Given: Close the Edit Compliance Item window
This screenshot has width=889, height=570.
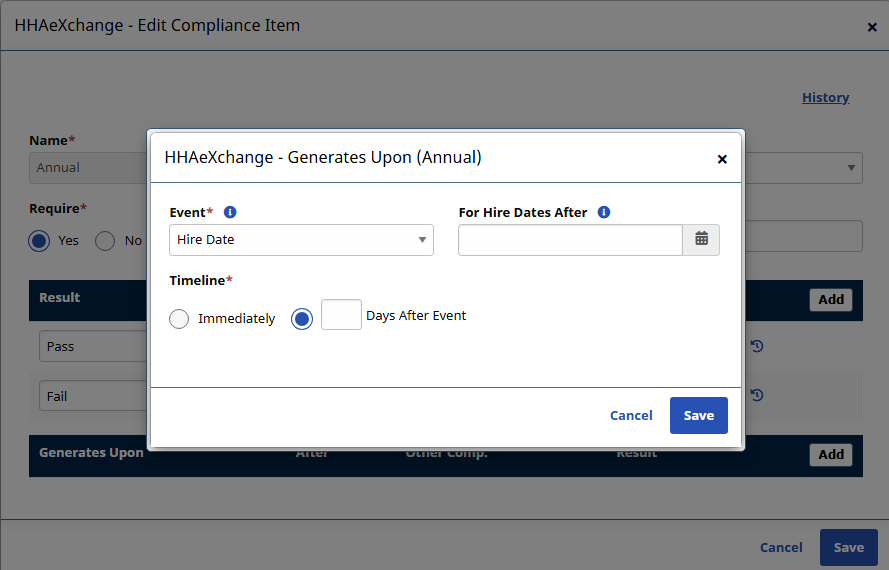Looking at the screenshot, I should pyautogui.click(x=871, y=27).
